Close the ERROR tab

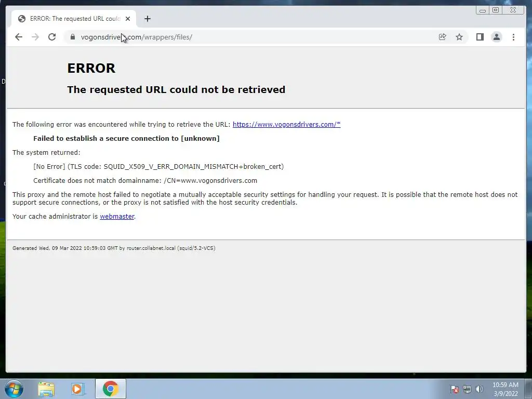point(128,19)
